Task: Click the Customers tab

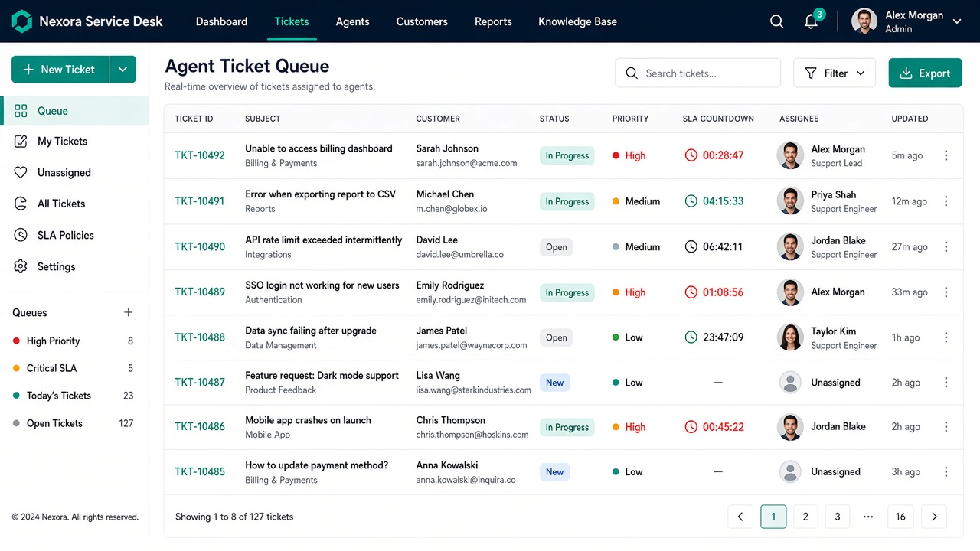Action: [x=422, y=21]
